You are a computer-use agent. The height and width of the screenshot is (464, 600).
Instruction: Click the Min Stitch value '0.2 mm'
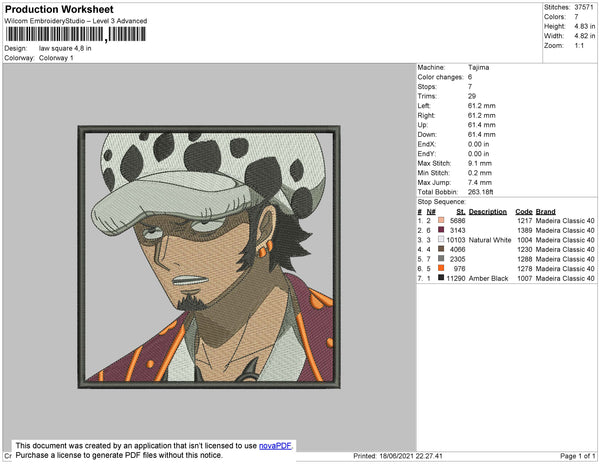click(x=480, y=173)
